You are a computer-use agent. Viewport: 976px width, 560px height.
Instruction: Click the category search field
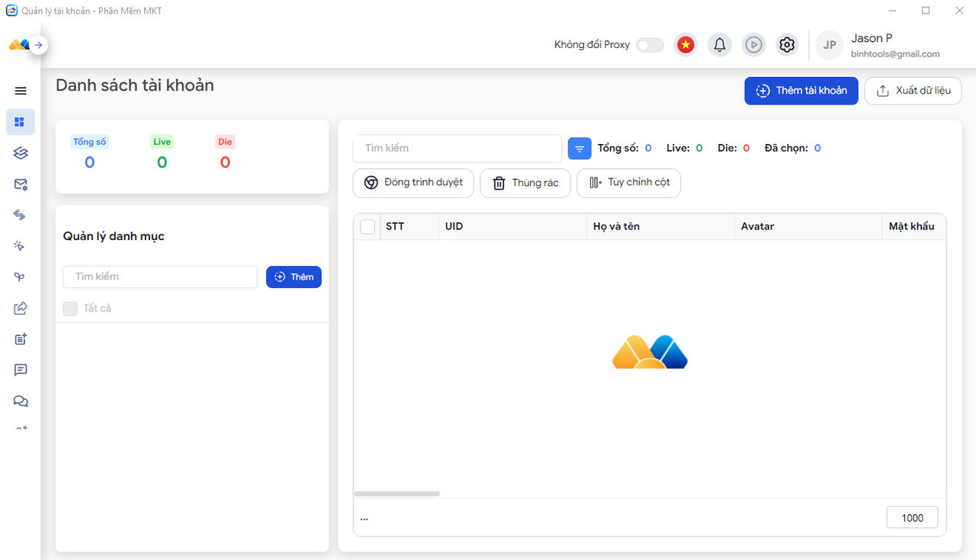160,277
